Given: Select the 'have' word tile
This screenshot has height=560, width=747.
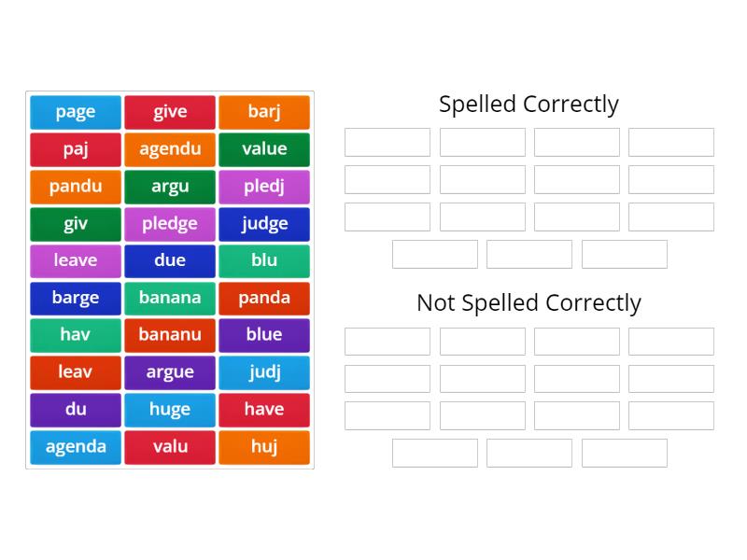Looking at the screenshot, I should tap(264, 410).
